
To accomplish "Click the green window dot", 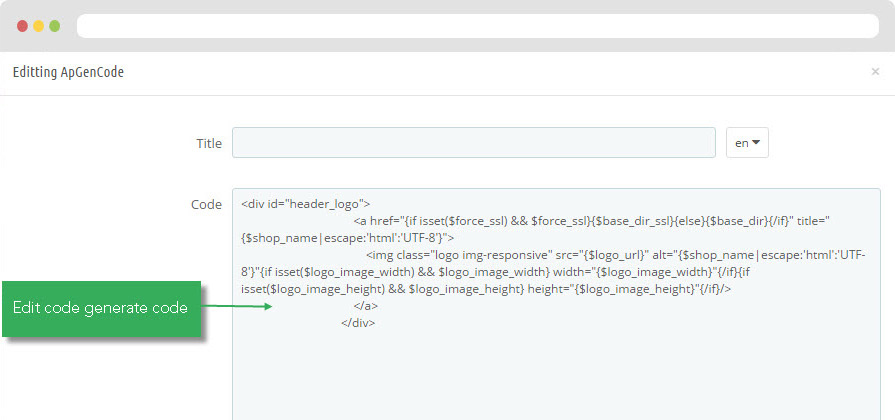I will [54, 26].
